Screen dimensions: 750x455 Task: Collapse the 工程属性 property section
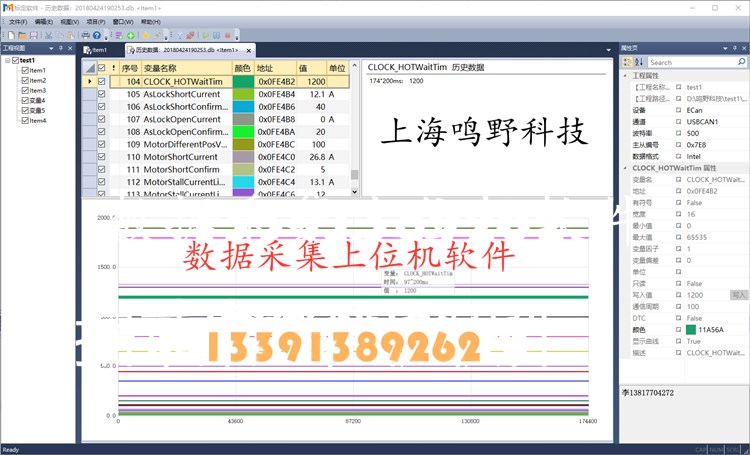click(626, 76)
